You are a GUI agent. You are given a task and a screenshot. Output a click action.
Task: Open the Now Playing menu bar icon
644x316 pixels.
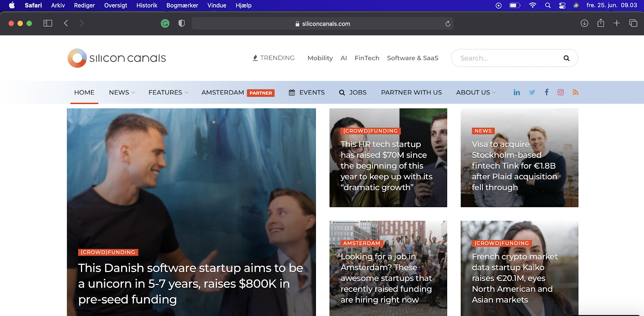tap(499, 5)
